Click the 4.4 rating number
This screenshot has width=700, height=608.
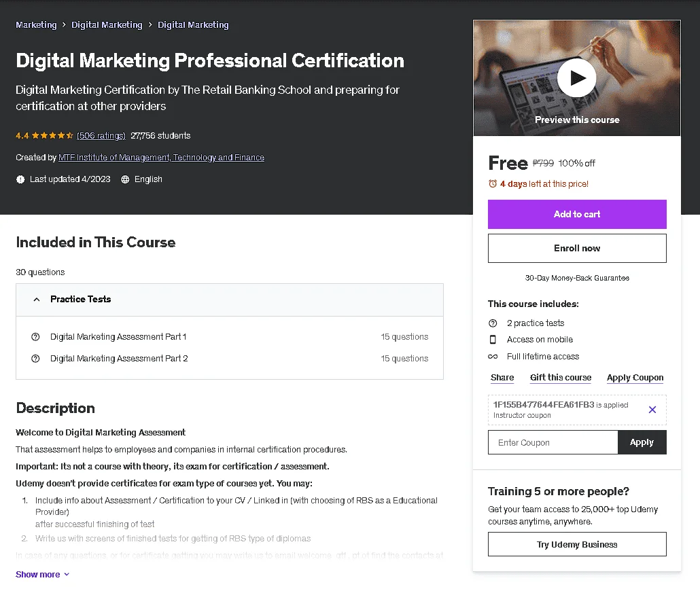point(22,135)
